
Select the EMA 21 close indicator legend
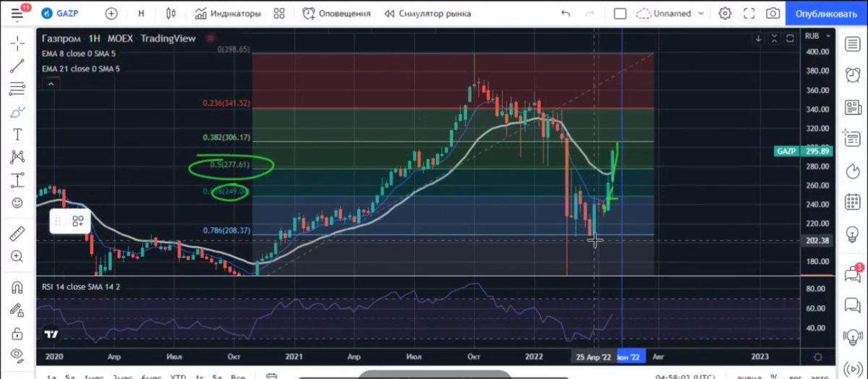(81, 69)
